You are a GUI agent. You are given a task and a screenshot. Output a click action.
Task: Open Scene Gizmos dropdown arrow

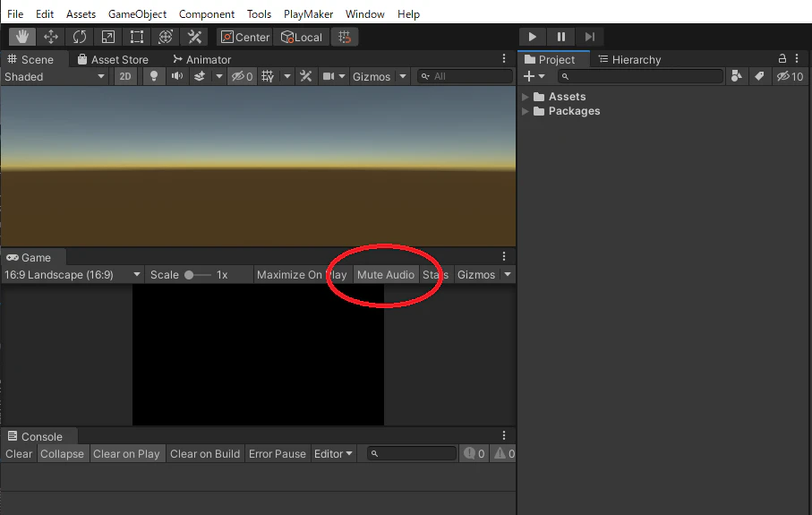pyautogui.click(x=403, y=77)
